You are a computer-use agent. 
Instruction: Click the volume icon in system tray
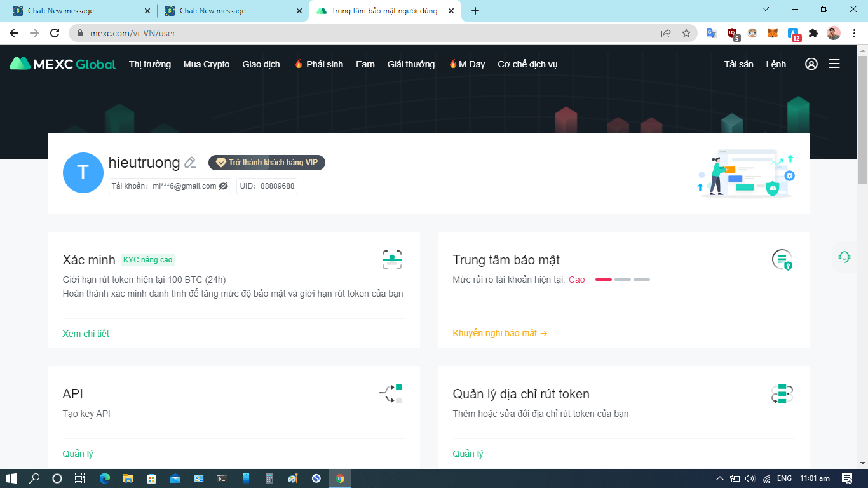coord(750,478)
